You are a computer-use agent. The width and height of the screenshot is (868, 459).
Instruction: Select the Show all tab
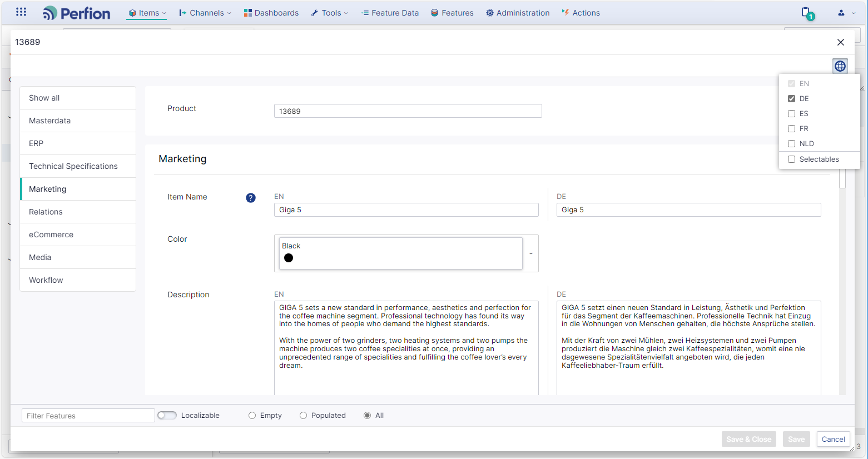(x=78, y=98)
